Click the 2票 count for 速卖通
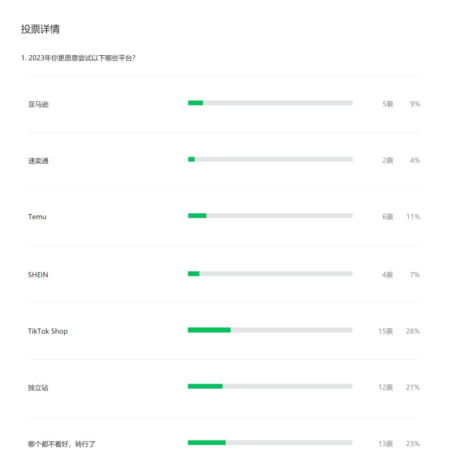Screen dimensions: 456x476 (x=388, y=160)
